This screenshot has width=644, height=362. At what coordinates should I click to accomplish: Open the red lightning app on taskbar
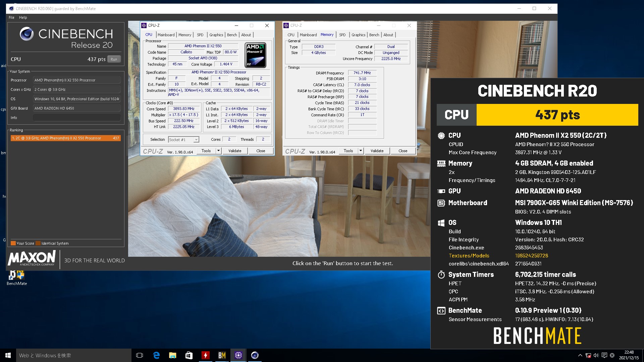tap(205, 355)
